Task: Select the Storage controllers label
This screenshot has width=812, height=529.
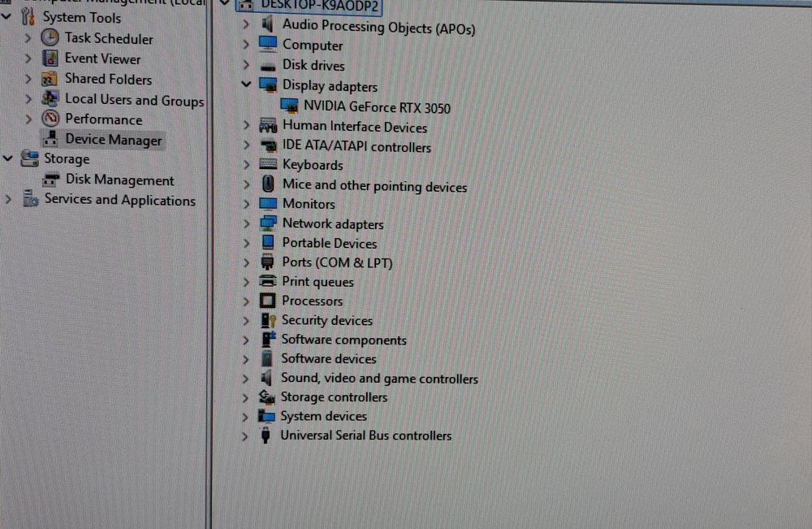Action: (334, 397)
